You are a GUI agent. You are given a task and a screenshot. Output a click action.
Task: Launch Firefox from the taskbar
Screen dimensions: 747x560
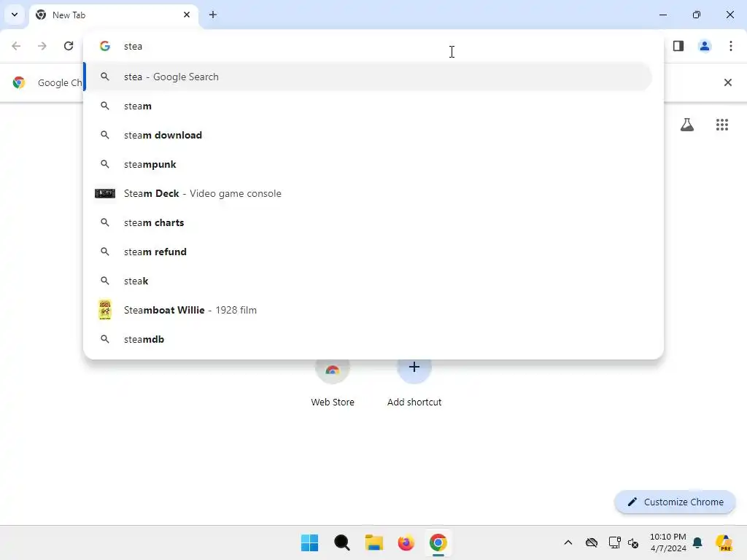click(x=406, y=542)
